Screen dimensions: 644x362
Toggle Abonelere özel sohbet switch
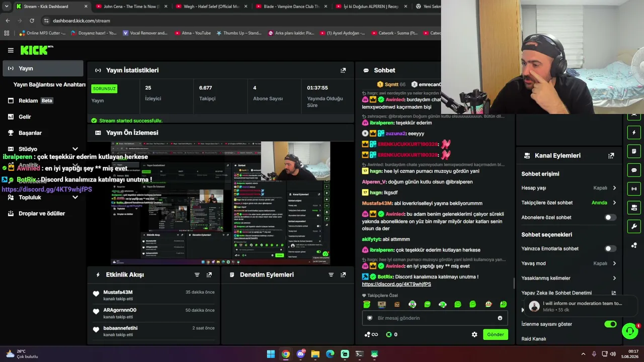(610, 217)
